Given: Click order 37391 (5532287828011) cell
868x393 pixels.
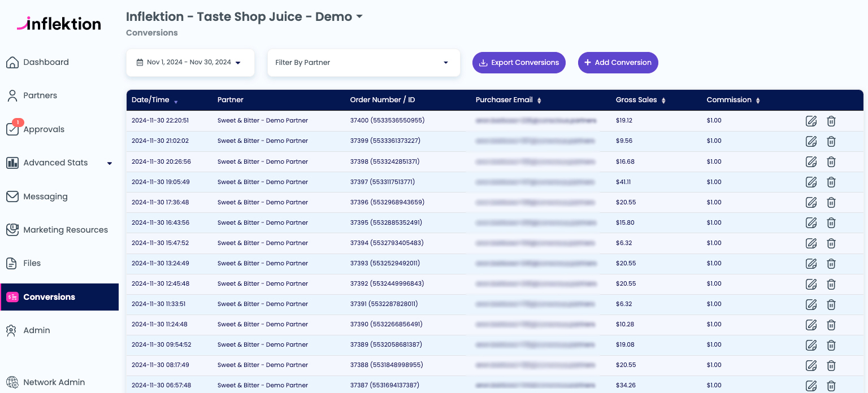Looking at the screenshot, I should 384,304.
